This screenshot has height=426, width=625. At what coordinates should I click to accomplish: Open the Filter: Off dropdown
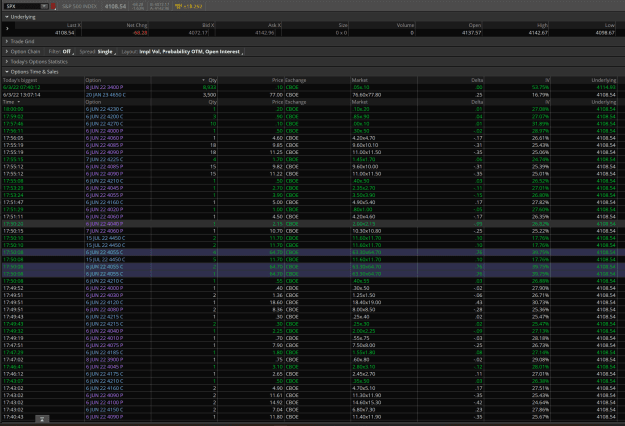pos(61,52)
